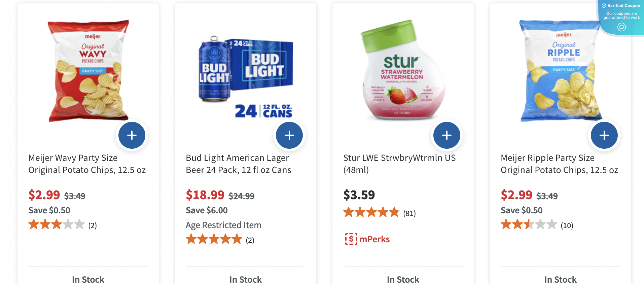Click the star rating for Stur water enhancer
This screenshot has width=644, height=284.
pyautogui.click(x=371, y=212)
